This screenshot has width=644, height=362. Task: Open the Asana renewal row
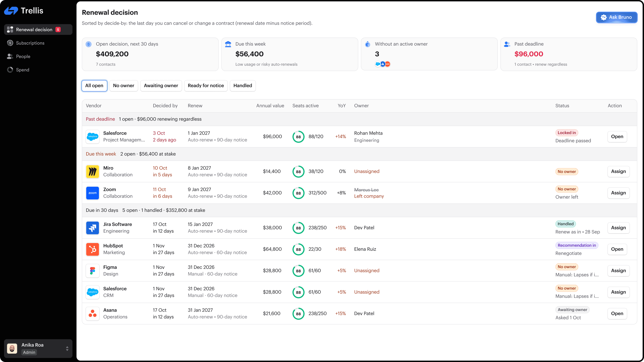point(617,314)
